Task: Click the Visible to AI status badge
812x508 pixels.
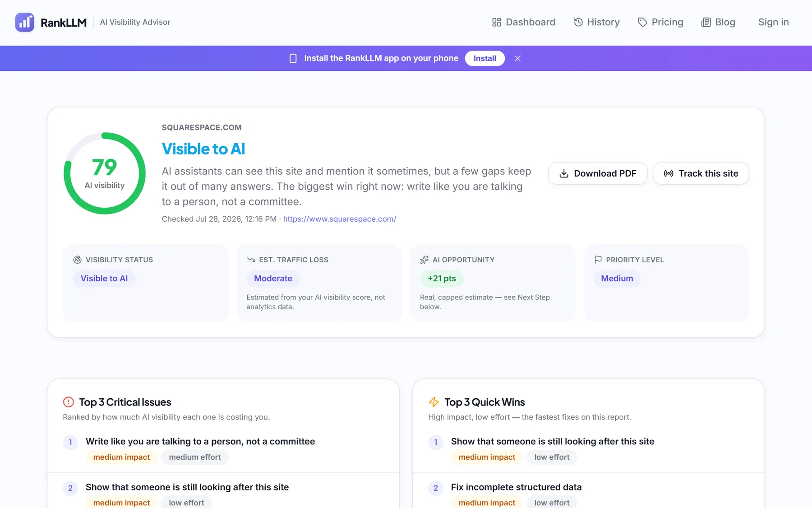Action: 104,279
